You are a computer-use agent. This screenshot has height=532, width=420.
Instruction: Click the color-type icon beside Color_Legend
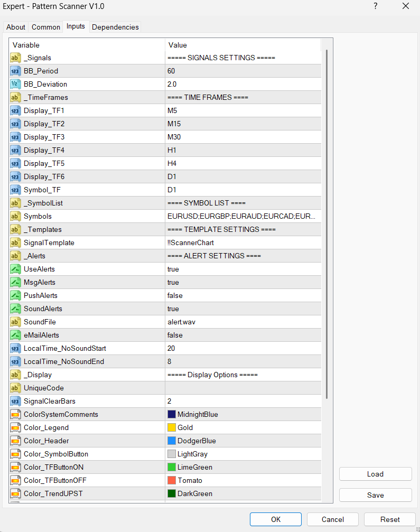pyautogui.click(x=15, y=427)
